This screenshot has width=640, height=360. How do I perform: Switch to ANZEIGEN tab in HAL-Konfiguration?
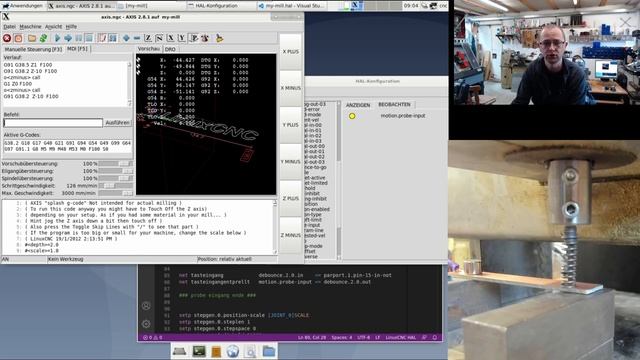point(358,105)
